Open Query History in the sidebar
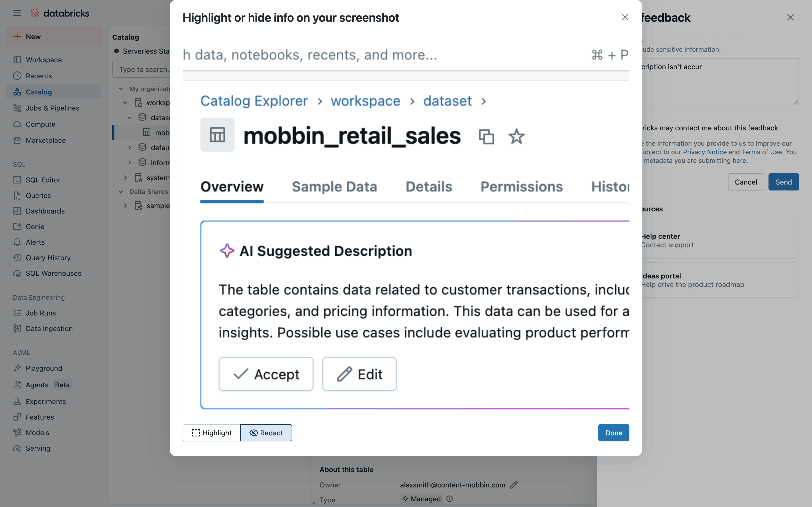 (48, 258)
